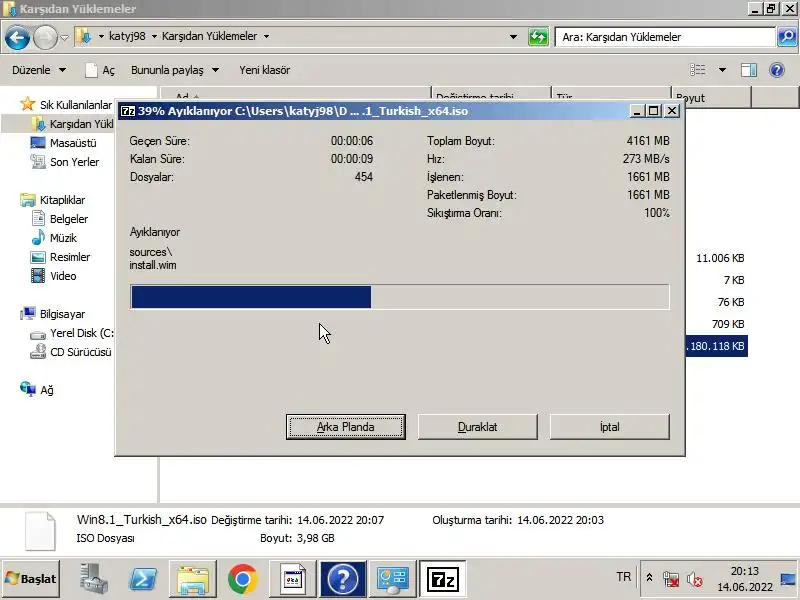
Task: Open the Düzenle menu
Action: pyautogui.click(x=39, y=70)
